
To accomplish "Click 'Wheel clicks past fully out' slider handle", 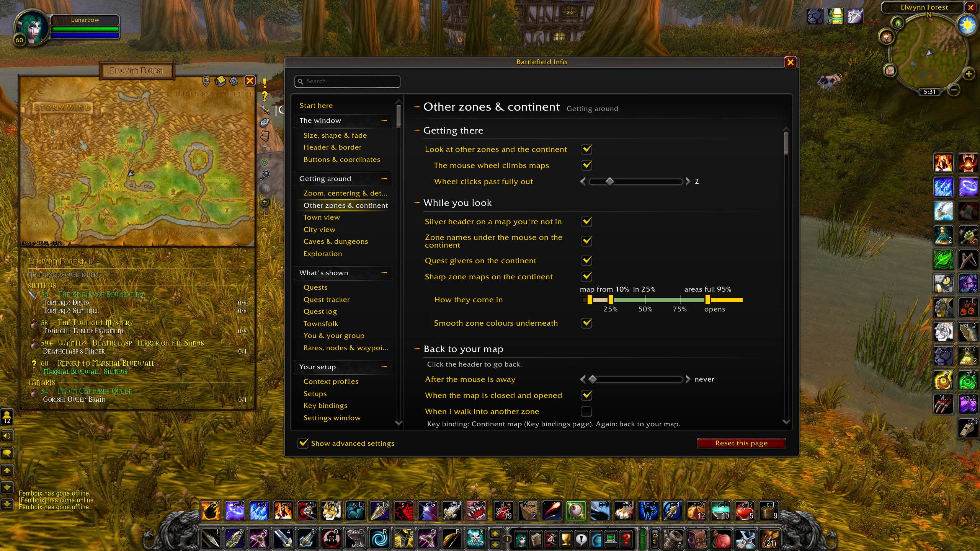I will click(x=609, y=181).
